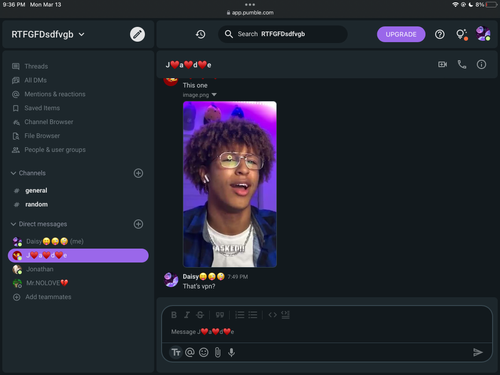Screen dimensions: 500x375
Task: Click the battery indicator in status bar
Action: [x=491, y=5]
